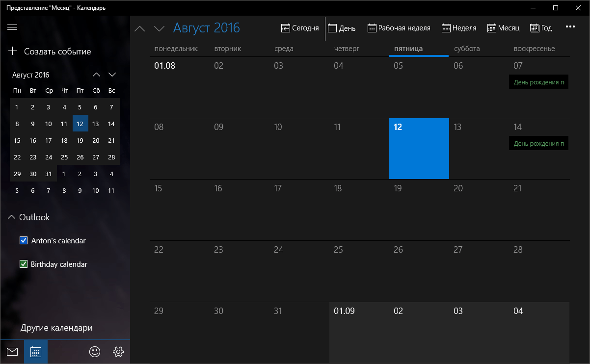Open the smiley feedback icon
The height and width of the screenshot is (364, 590).
point(95,352)
